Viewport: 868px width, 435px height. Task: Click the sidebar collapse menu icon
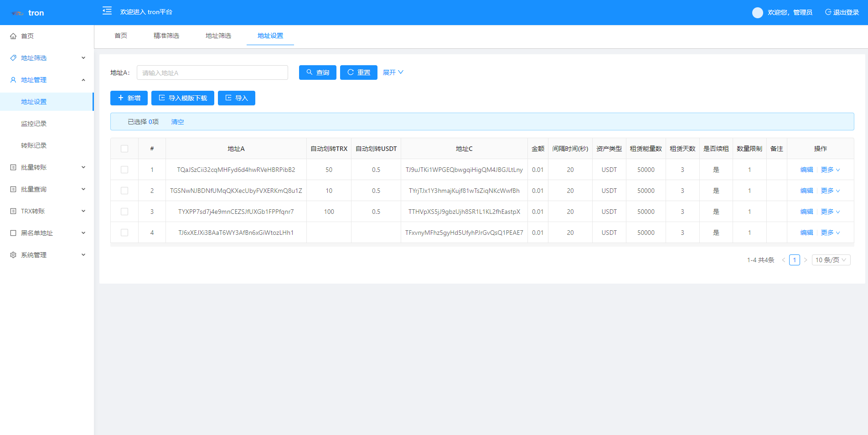click(x=107, y=11)
